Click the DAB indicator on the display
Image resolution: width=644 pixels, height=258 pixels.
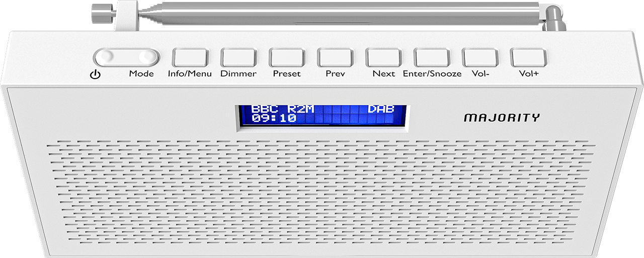[x=380, y=109]
